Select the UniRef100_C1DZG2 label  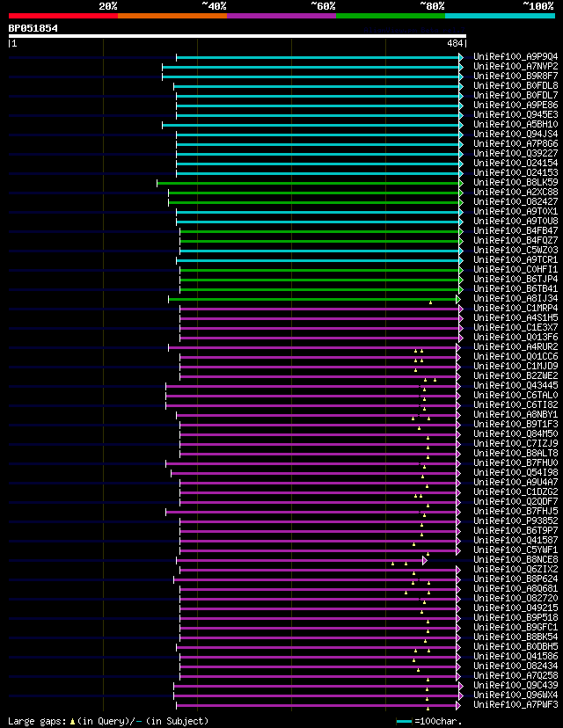click(x=515, y=492)
